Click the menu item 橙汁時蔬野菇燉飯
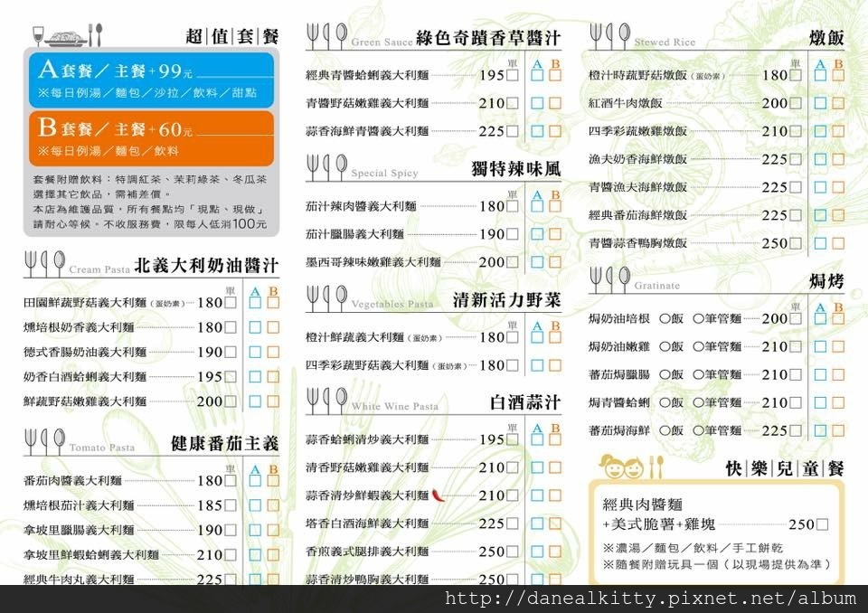The width and height of the screenshot is (868, 613). [637, 75]
